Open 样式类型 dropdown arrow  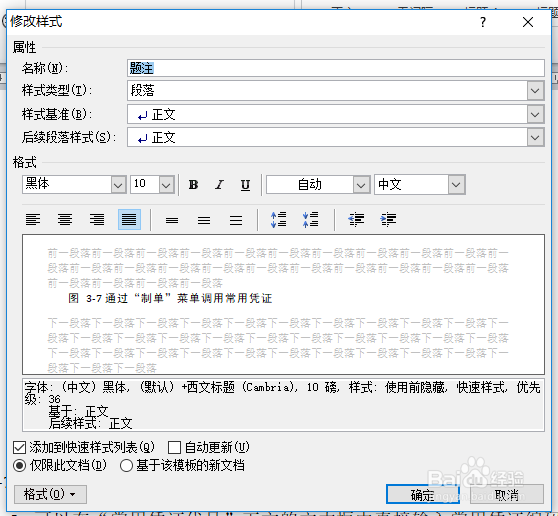pos(535,91)
